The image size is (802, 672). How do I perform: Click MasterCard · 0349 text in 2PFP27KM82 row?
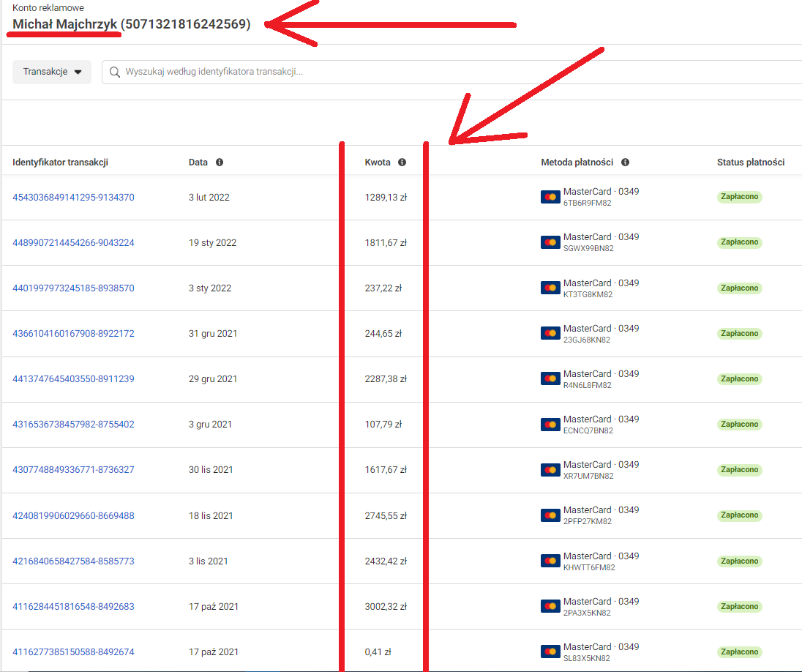click(601, 509)
